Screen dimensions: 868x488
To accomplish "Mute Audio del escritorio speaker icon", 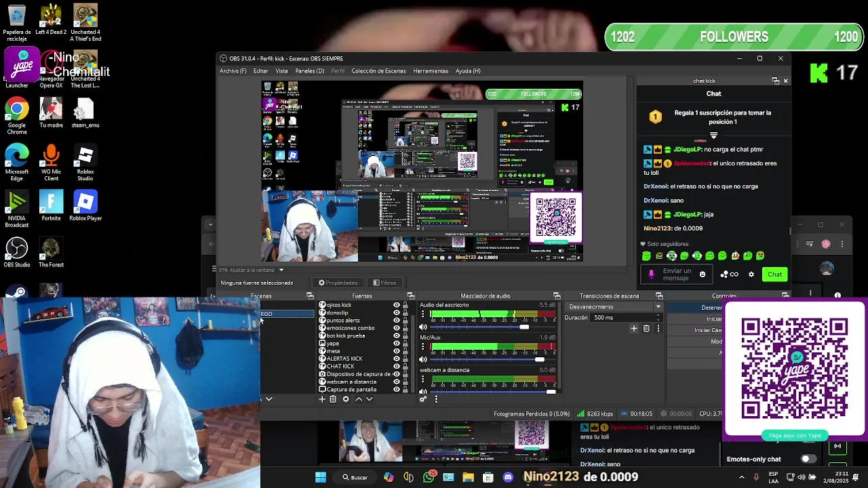I will (x=423, y=327).
